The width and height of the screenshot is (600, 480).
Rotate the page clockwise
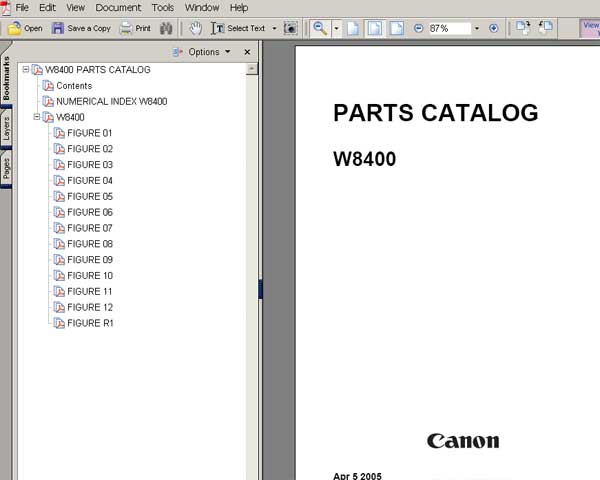pyautogui.click(x=523, y=28)
